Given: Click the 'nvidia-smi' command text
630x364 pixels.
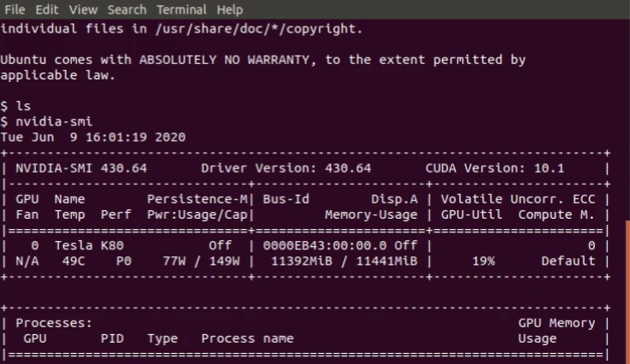Looking at the screenshot, I should (x=54, y=121).
